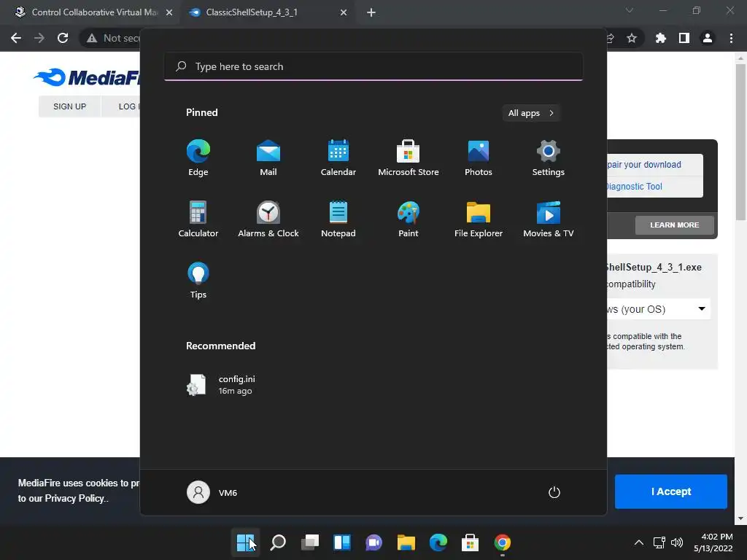This screenshot has width=747, height=560.
Task: Open the Tips app
Action: 198,281
